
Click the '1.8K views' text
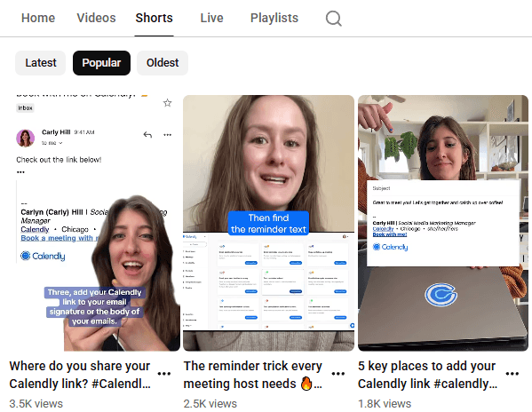tap(385, 403)
